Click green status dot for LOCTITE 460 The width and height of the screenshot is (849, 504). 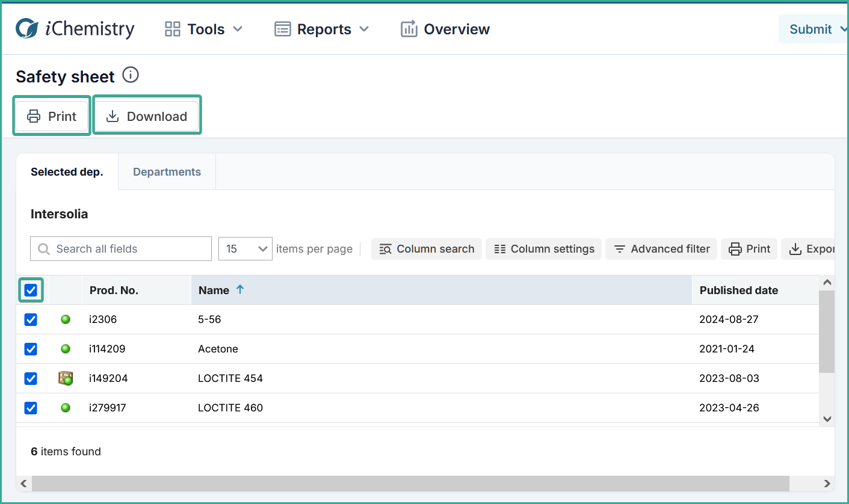point(66,408)
